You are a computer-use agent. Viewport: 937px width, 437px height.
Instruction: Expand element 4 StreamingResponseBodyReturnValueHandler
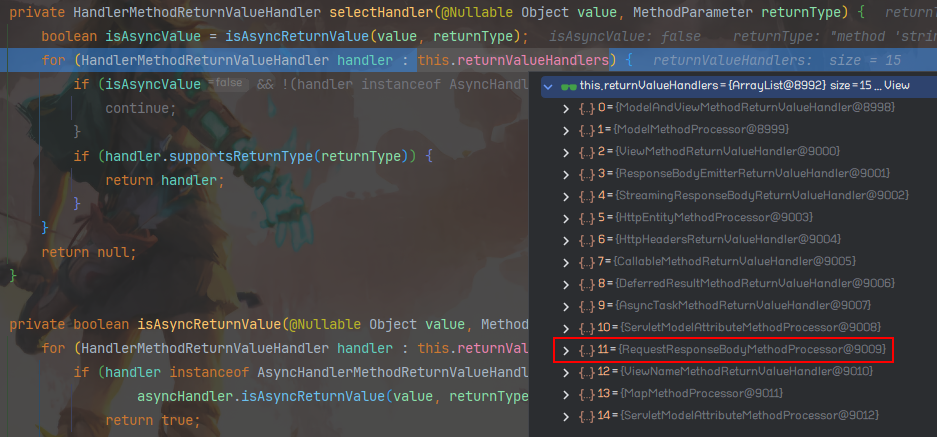pos(566,196)
